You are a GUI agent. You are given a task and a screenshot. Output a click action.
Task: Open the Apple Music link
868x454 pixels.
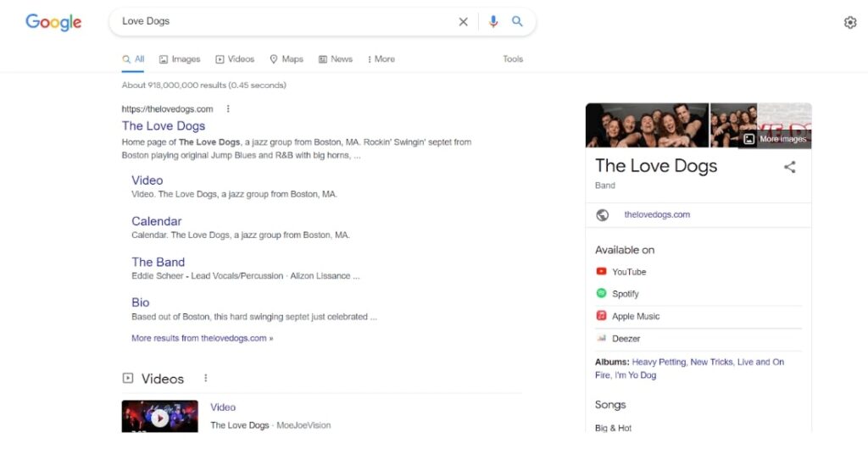pos(636,316)
